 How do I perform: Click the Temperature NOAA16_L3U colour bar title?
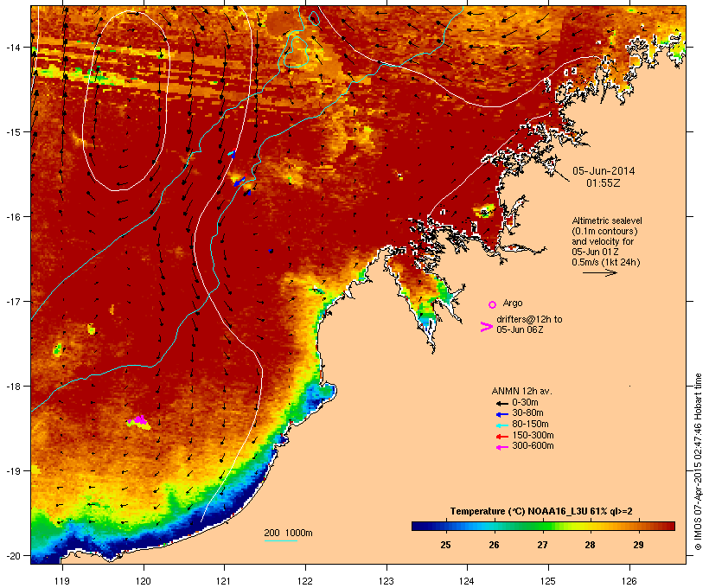click(541, 512)
